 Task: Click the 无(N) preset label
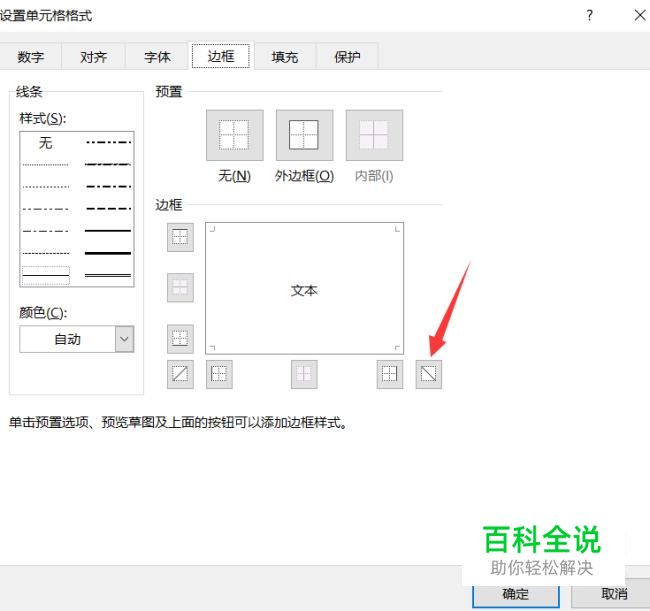[235, 176]
